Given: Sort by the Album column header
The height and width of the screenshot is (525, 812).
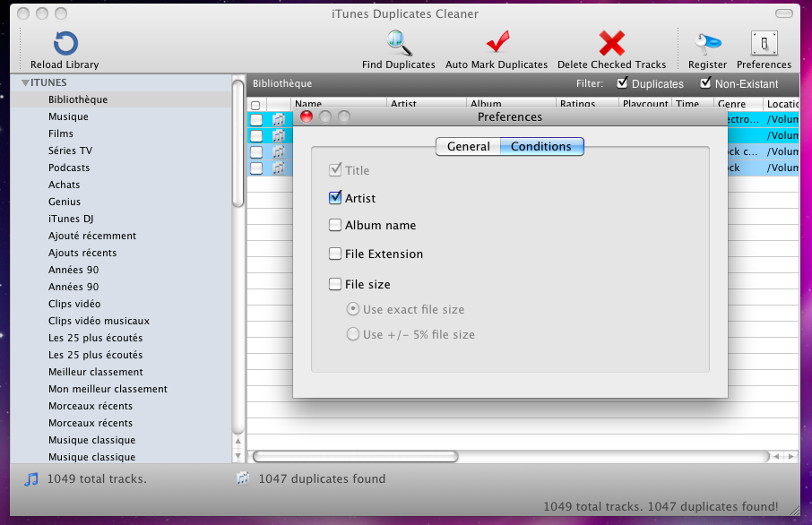Looking at the screenshot, I should pyautogui.click(x=510, y=104).
